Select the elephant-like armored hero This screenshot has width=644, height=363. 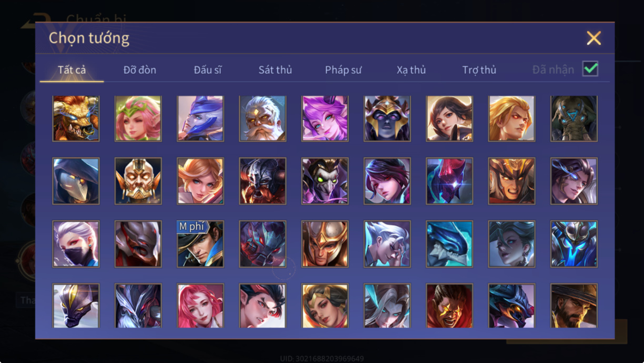[574, 119]
